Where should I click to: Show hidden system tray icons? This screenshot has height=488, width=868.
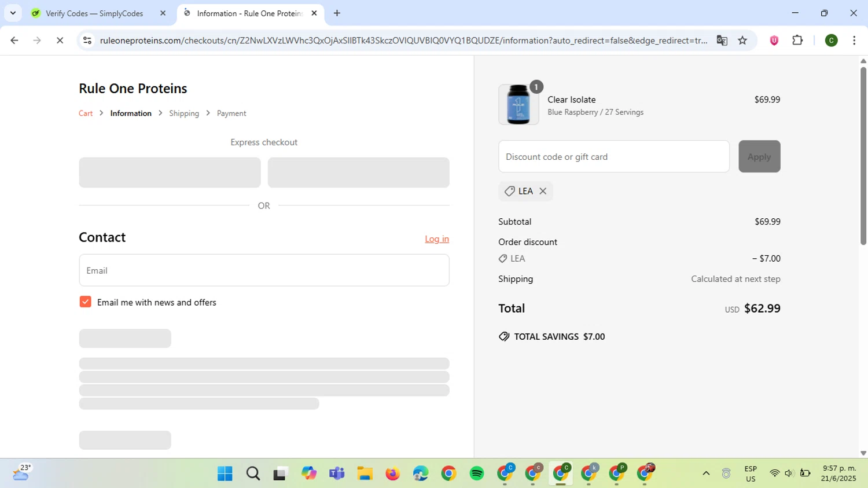click(706, 474)
